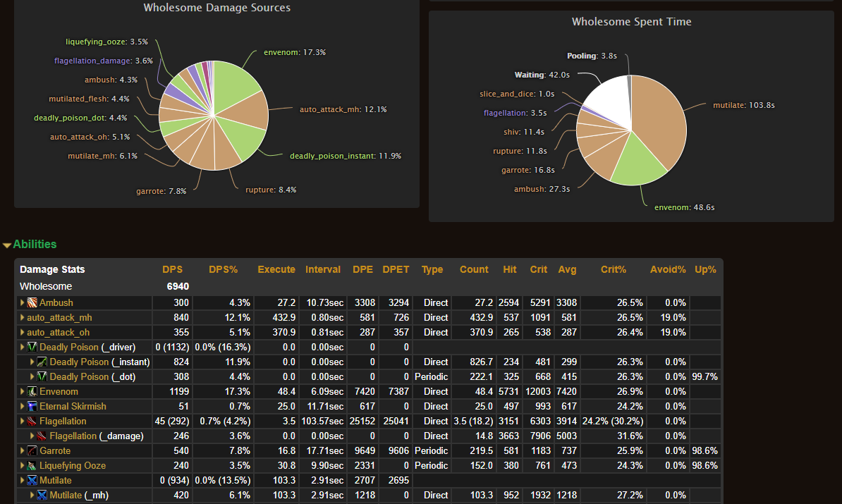Screen dimensions: 842x504
Task: Click 'deadly_poison_instant: 11.9%' chart label
Action: tap(346, 156)
